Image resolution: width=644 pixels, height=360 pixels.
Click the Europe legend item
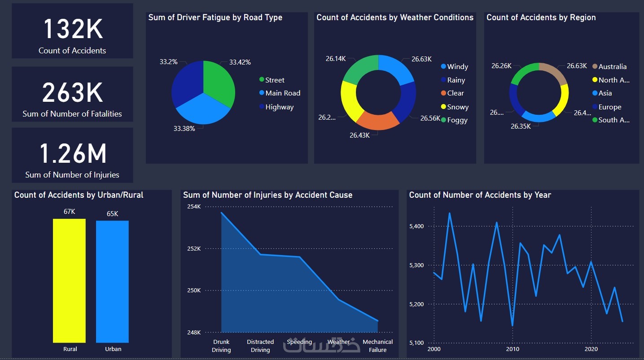click(607, 107)
